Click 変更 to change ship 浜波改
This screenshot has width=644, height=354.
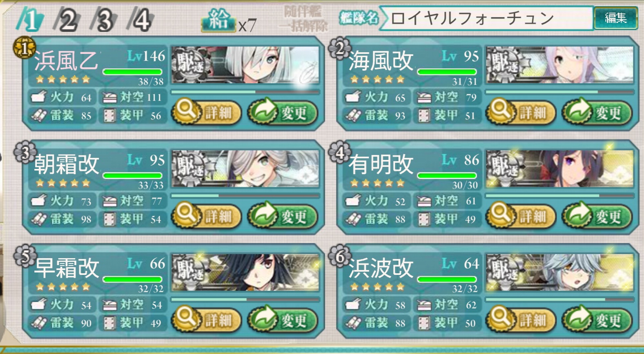pyautogui.click(x=597, y=320)
